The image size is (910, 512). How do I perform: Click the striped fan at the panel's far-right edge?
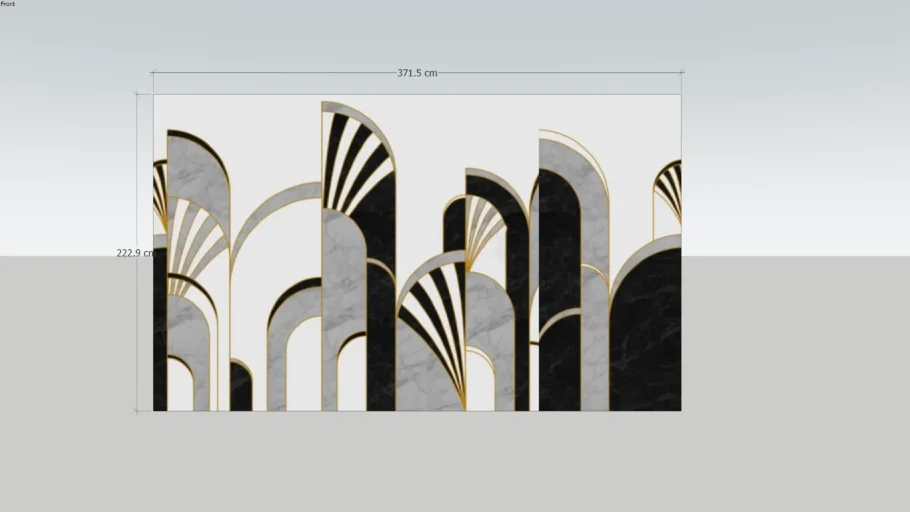668,190
